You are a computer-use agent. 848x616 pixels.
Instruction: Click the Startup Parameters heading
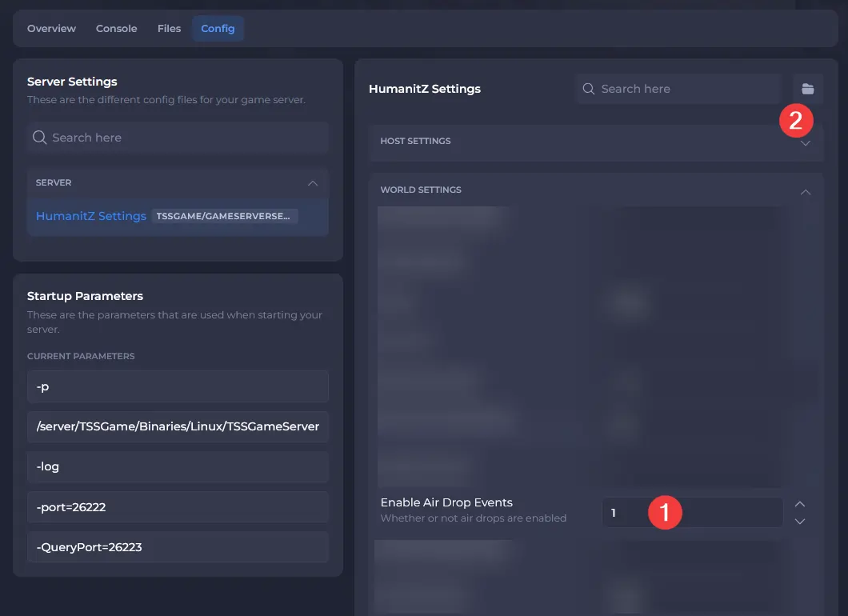(x=85, y=296)
